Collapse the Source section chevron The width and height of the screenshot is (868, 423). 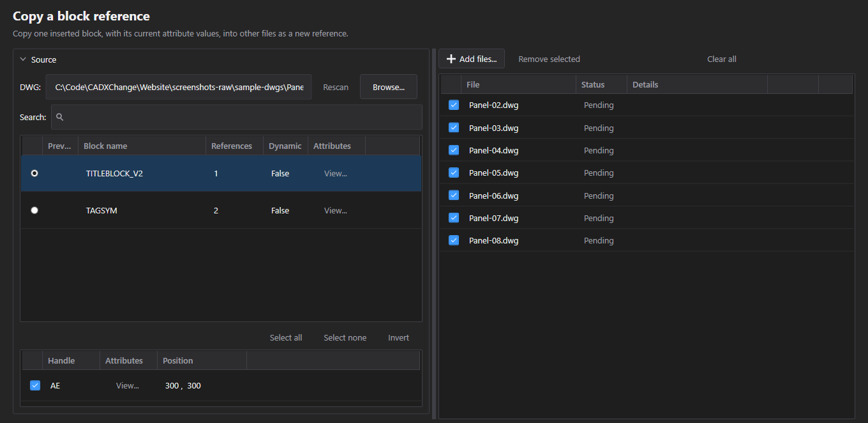23,59
